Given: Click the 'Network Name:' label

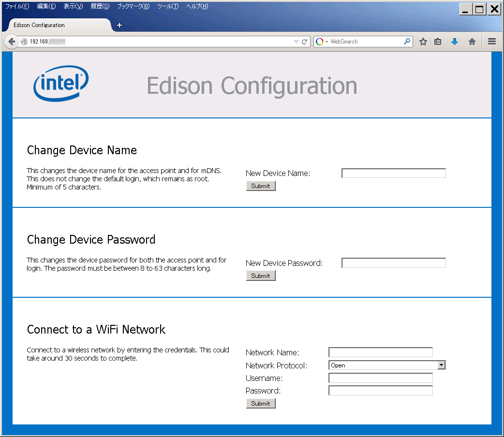Looking at the screenshot, I should coord(272,352).
